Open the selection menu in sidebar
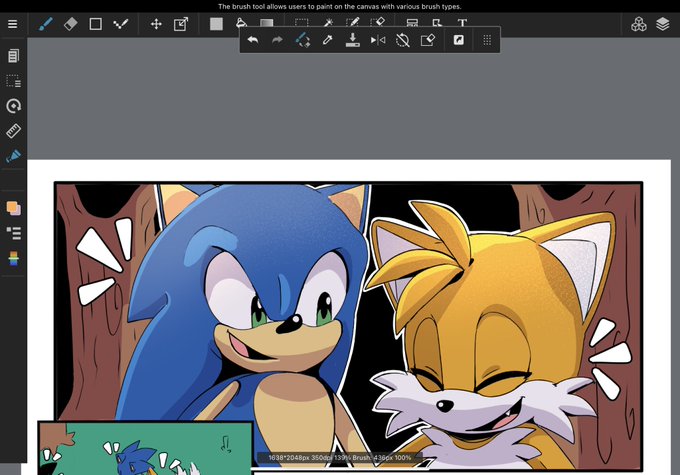The height and width of the screenshot is (475, 680). click(x=13, y=81)
